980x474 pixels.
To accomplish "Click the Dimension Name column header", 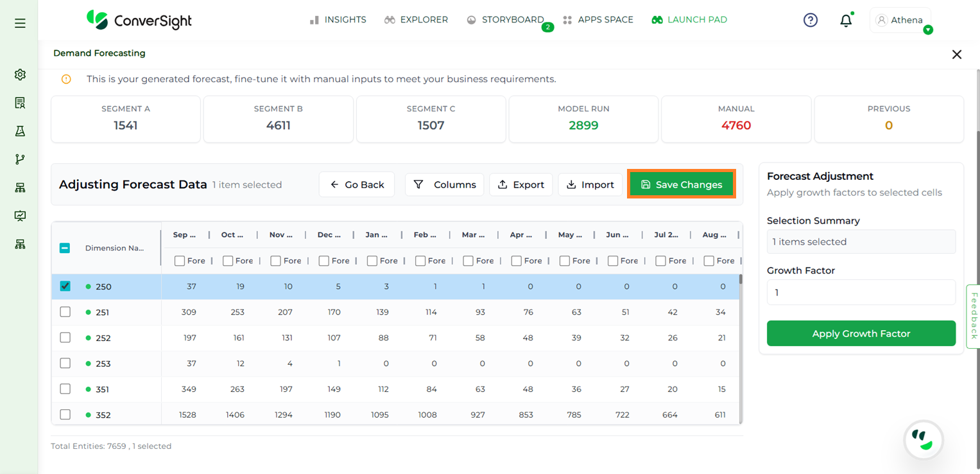I will (x=114, y=248).
